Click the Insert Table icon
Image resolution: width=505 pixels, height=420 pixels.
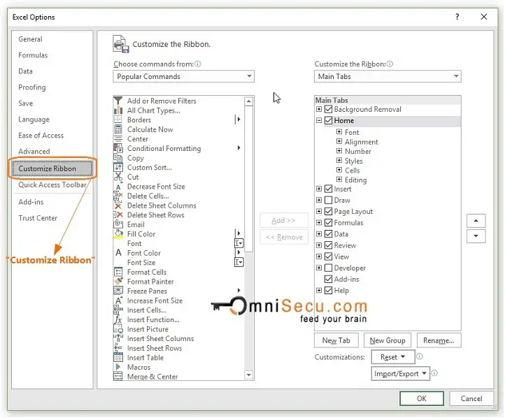pyautogui.click(x=118, y=358)
